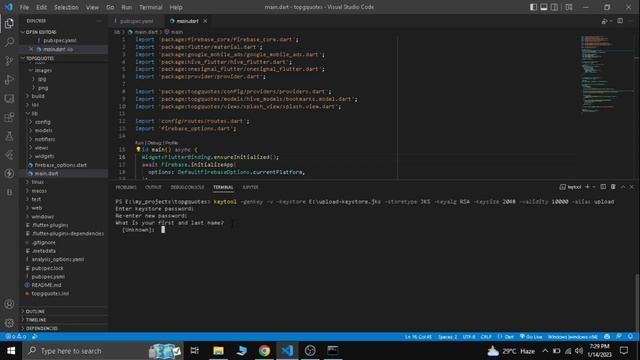
Task: Close the main.dart editor tab
Action: [205, 21]
